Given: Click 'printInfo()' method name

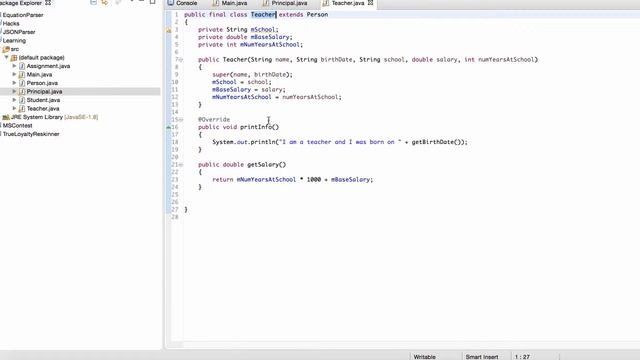Looking at the screenshot, I should [x=259, y=127].
